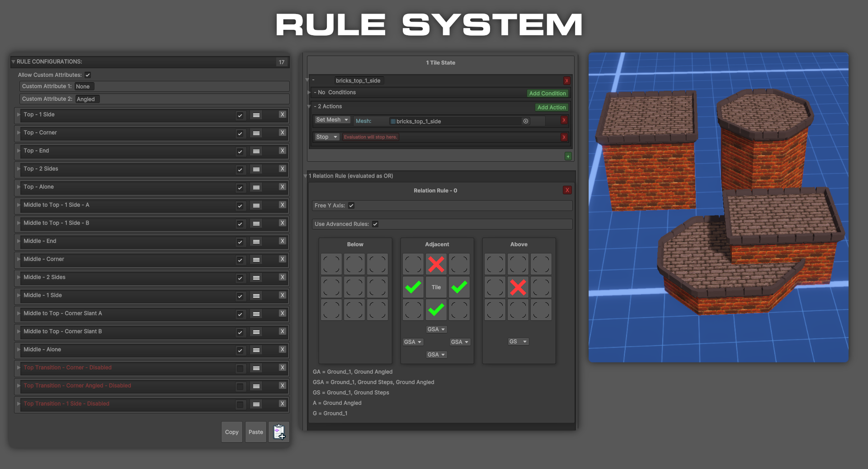The height and width of the screenshot is (469, 868).
Task: Remove the Stop action
Action: click(x=564, y=137)
